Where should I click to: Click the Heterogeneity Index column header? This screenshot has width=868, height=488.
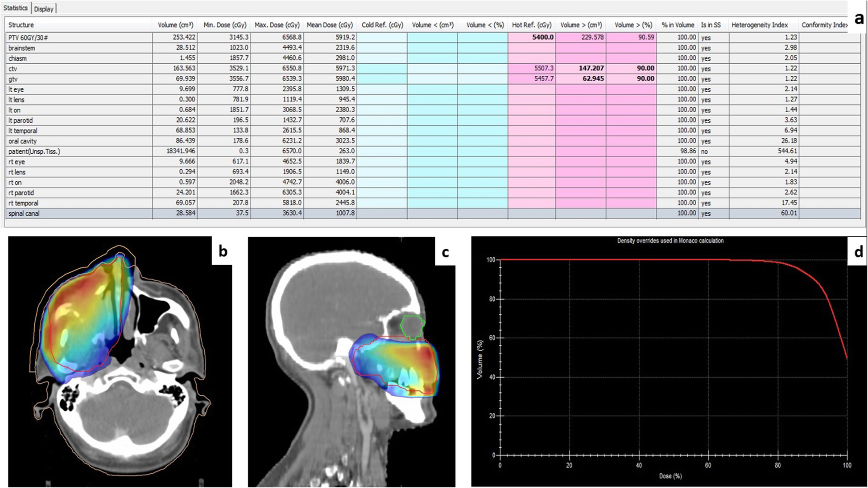tap(764, 25)
